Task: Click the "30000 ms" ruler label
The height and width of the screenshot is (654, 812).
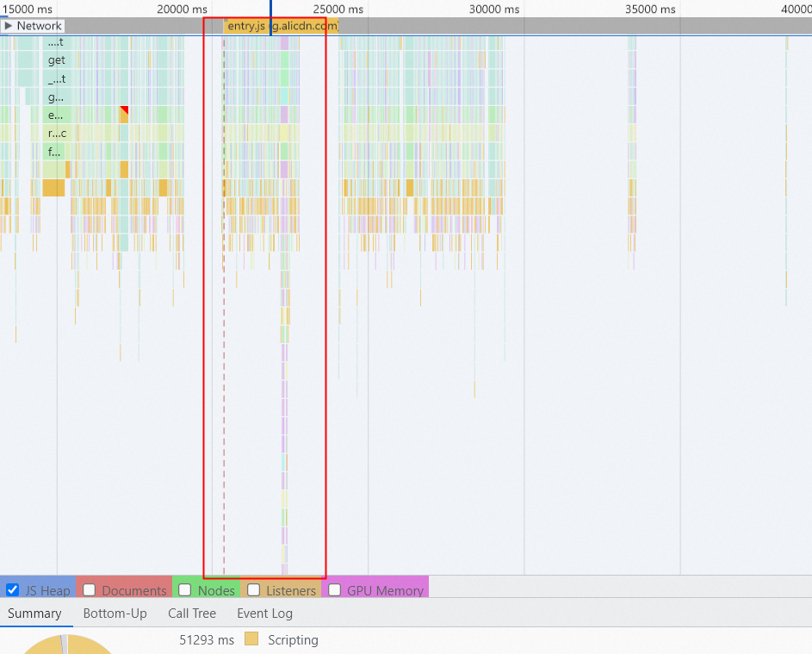Action: (494, 9)
